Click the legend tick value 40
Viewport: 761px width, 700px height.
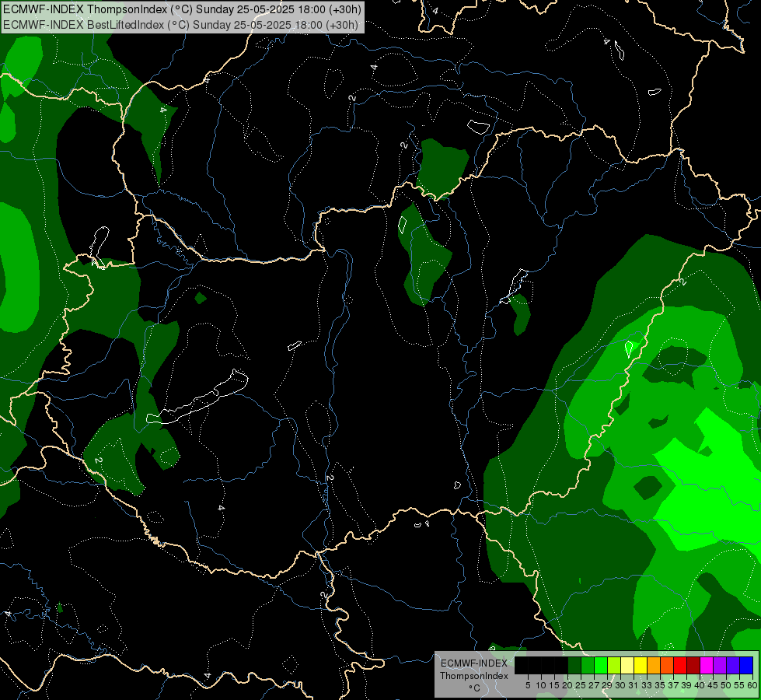click(x=700, y=685)
